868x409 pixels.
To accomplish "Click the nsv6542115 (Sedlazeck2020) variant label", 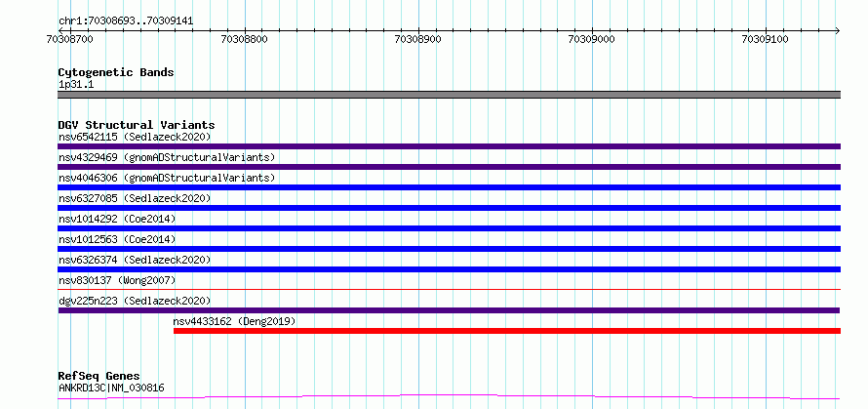I will [x=135, y=137].
